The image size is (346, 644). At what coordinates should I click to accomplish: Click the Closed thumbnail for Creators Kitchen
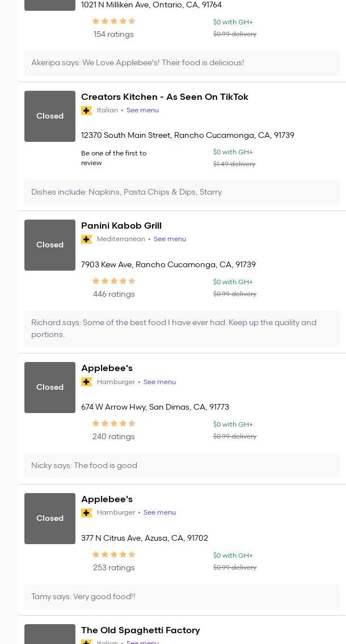[x=50, y=116]
